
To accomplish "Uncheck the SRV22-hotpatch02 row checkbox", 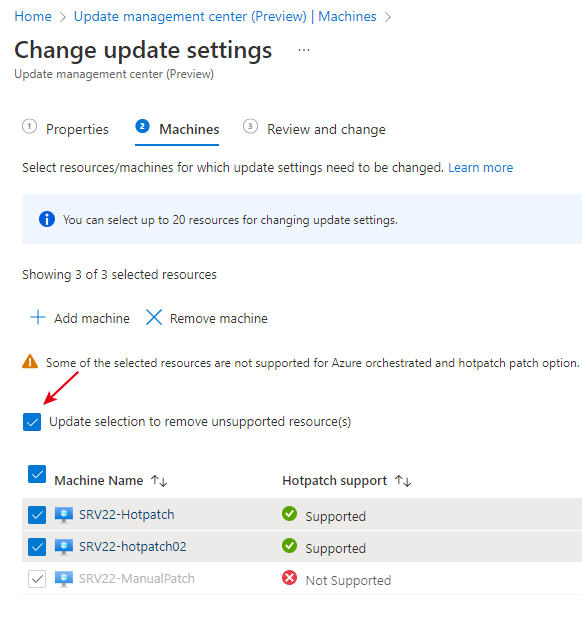I will pos(37,547).
